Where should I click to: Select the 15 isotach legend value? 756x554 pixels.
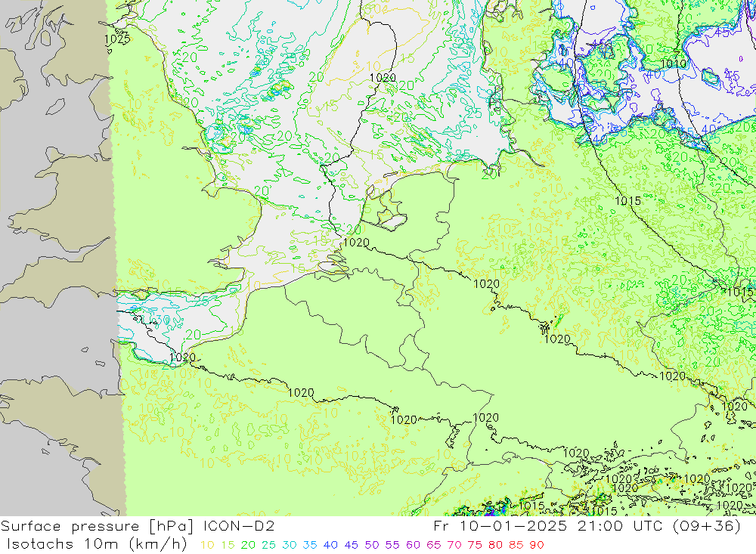(228, 545)
